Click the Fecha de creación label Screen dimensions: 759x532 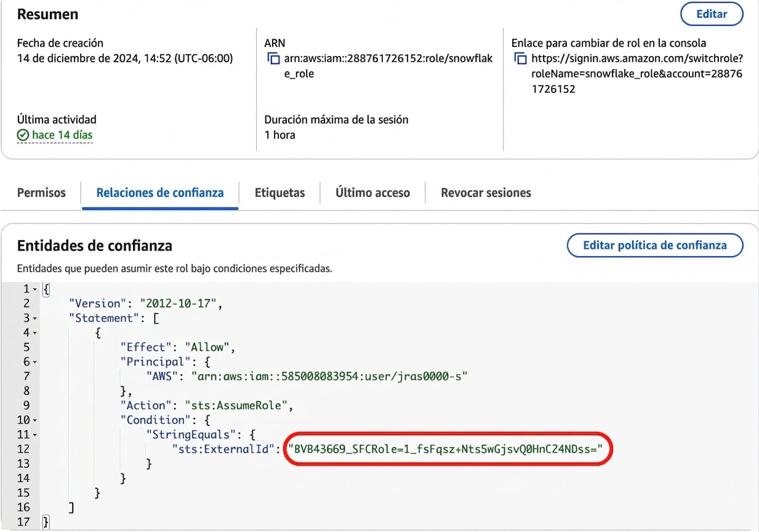(60, 43)
